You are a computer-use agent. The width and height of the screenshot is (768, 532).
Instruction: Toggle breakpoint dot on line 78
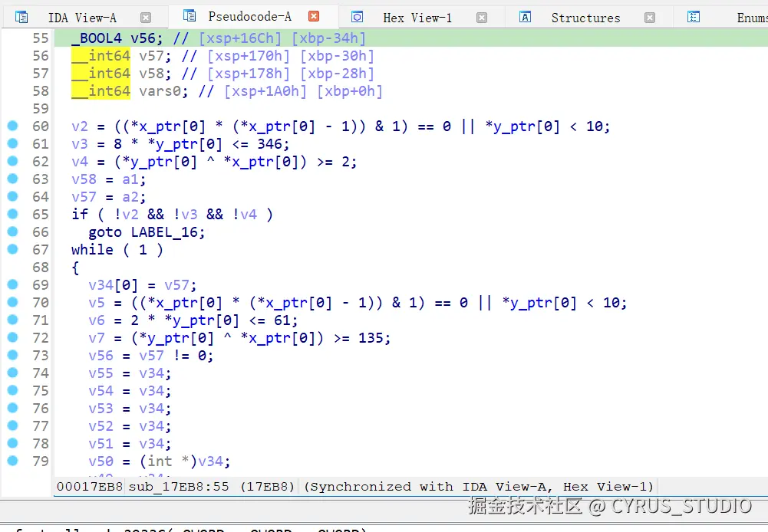click(13, 443)
